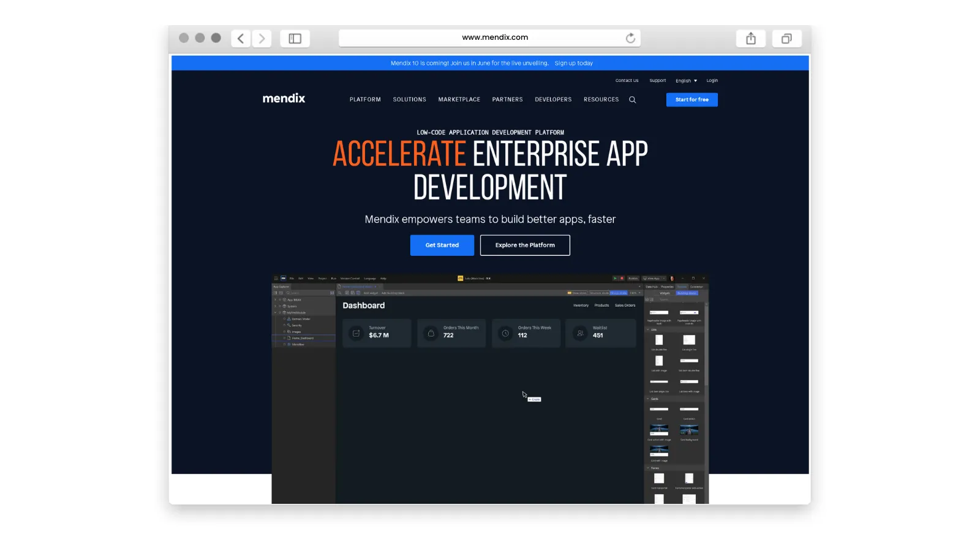Screen dimensions: 980x551
Task: Click the browser address bar showing www.mendix.com
Action: [490, 37]
